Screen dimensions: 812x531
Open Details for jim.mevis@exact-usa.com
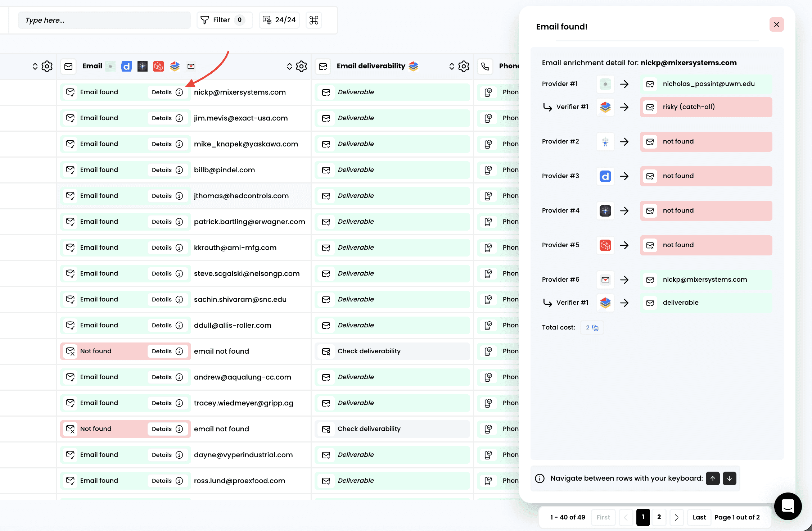click(x=167, y=118)
